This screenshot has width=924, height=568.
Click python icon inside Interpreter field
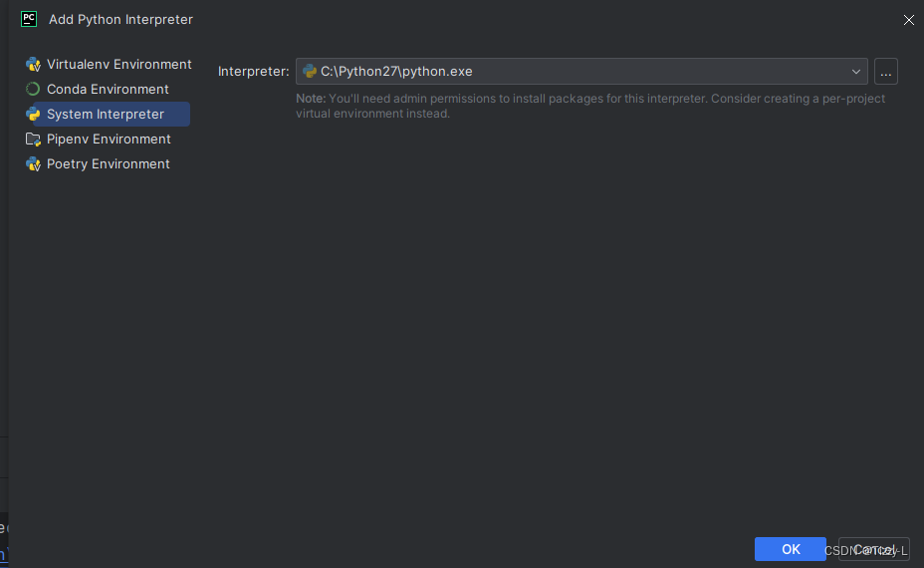(x=310, y=72)
